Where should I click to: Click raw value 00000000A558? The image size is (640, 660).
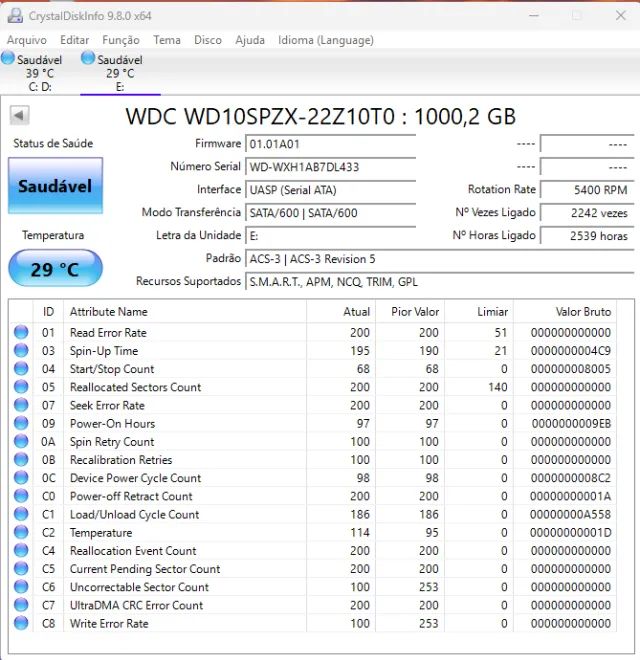click(571, 514)
